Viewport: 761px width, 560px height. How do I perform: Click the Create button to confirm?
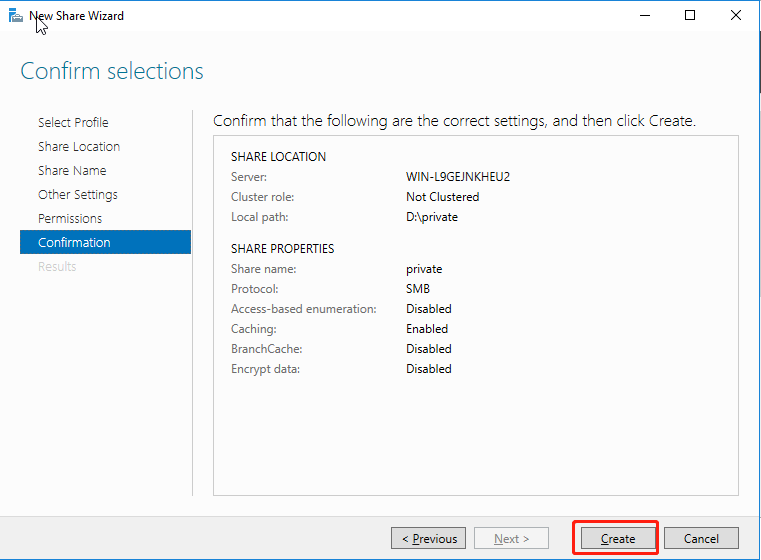[x=617, y=538]
